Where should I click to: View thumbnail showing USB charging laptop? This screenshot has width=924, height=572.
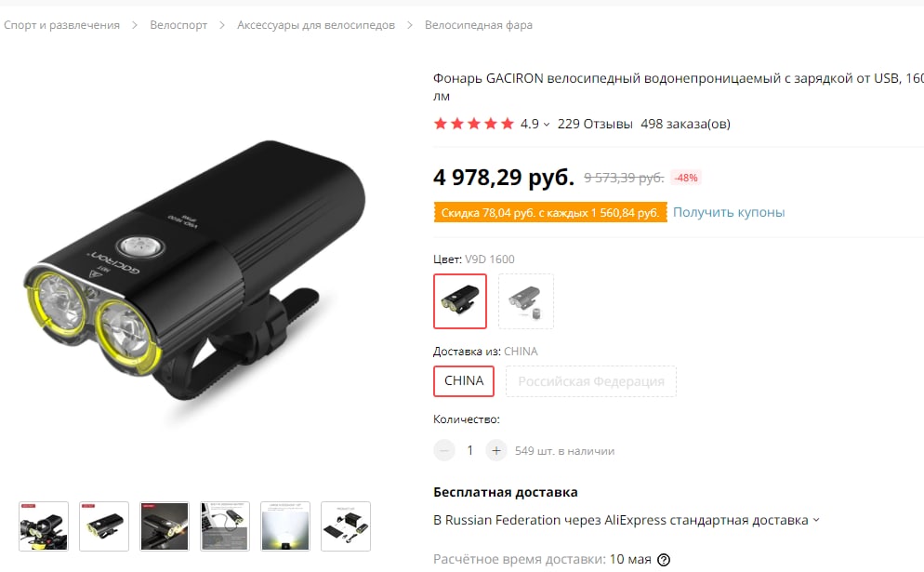tap(225, 526)
